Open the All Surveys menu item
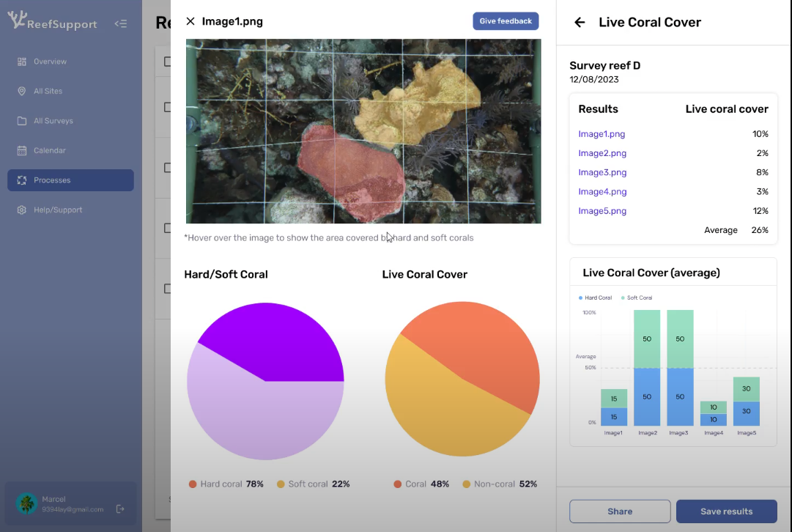The image size is (792, 532). [53, 121]
